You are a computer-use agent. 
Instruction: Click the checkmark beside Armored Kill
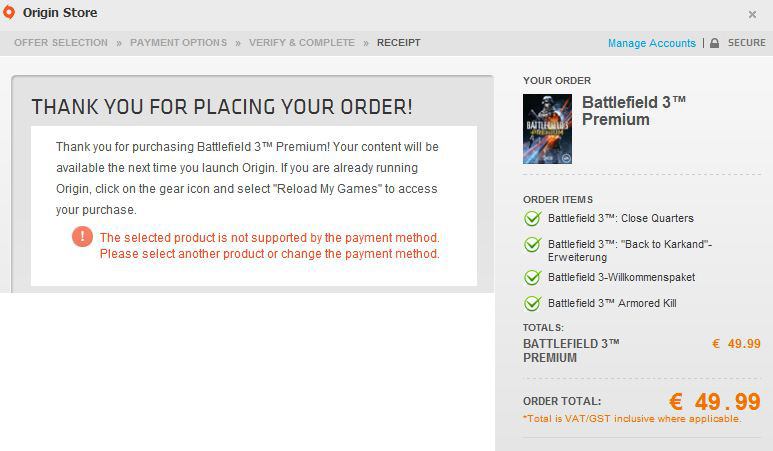(x=532, y=303)
